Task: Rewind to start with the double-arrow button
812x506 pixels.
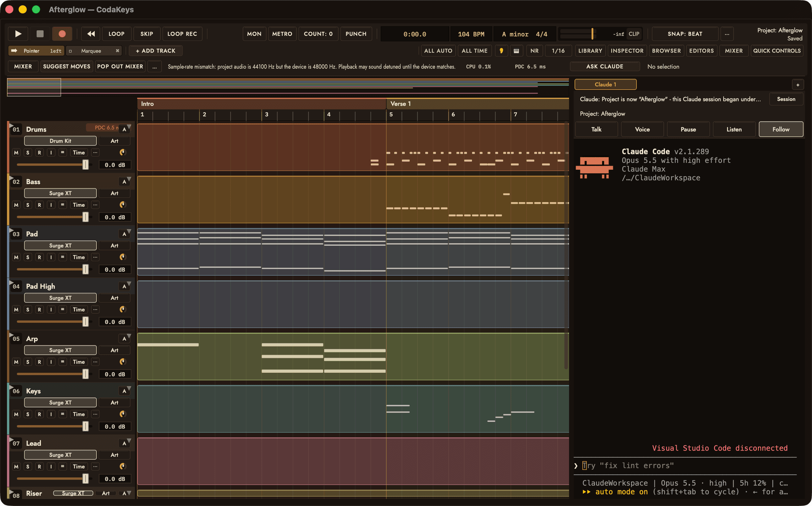Action: (91, 34)
